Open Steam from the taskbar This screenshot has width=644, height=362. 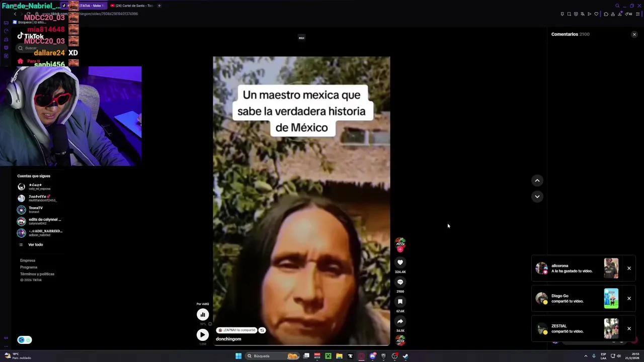[x=406, y=356]
